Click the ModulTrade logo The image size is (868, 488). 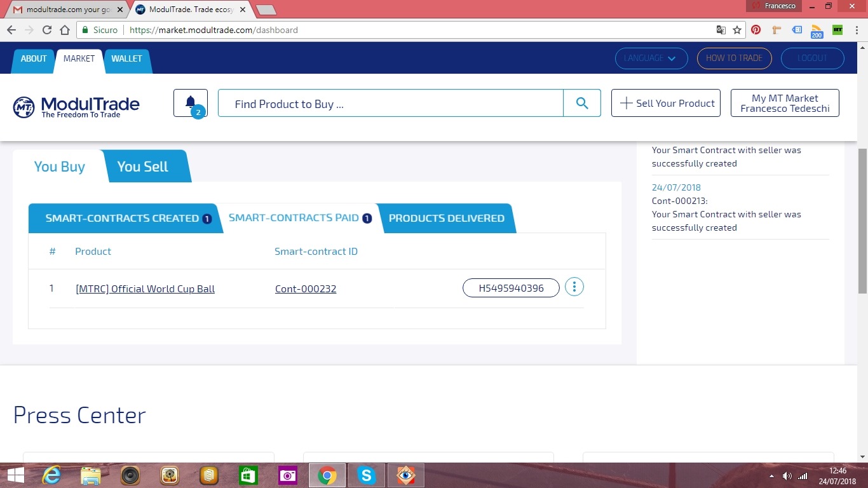76,106
